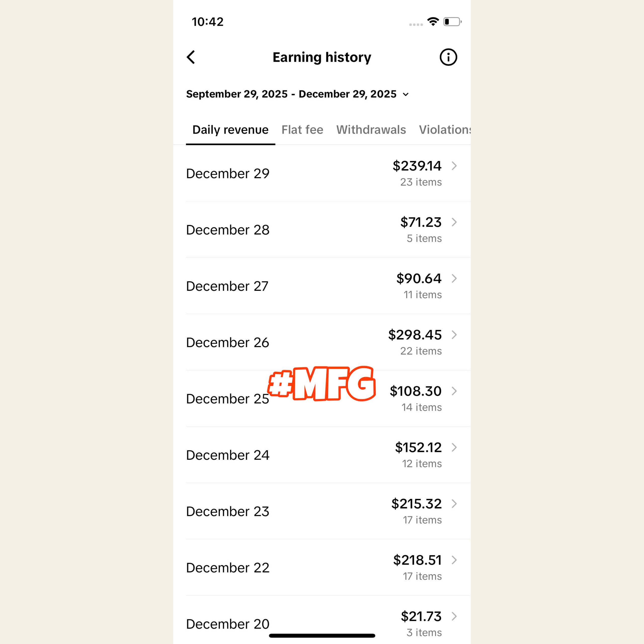
Task: Tap the battery status icon
Action: pos(452,22)
